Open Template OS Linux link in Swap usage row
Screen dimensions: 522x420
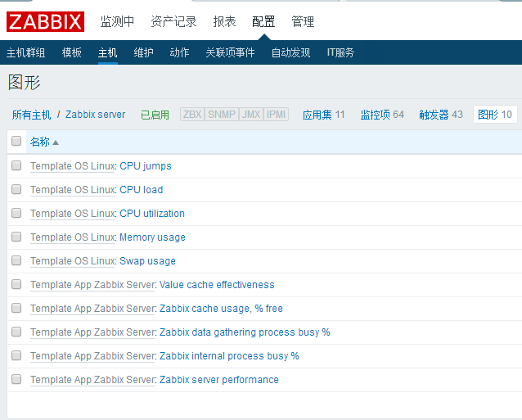[72, 261]
